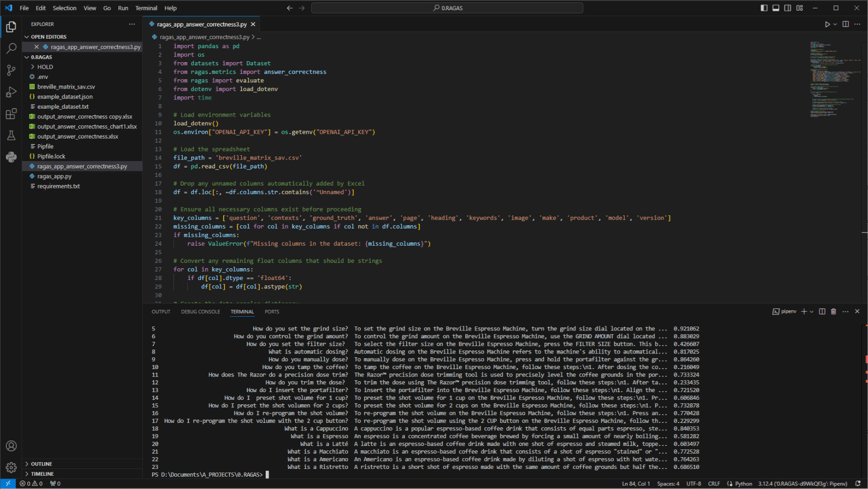Expand breadcrumb chevron after file name

coord(253,37)
